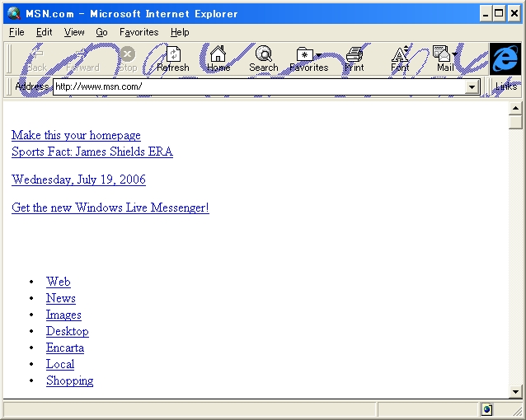Maximize the Internet Explorer window
This screenshot has height=420, width=526.
[x=499, y=14]
